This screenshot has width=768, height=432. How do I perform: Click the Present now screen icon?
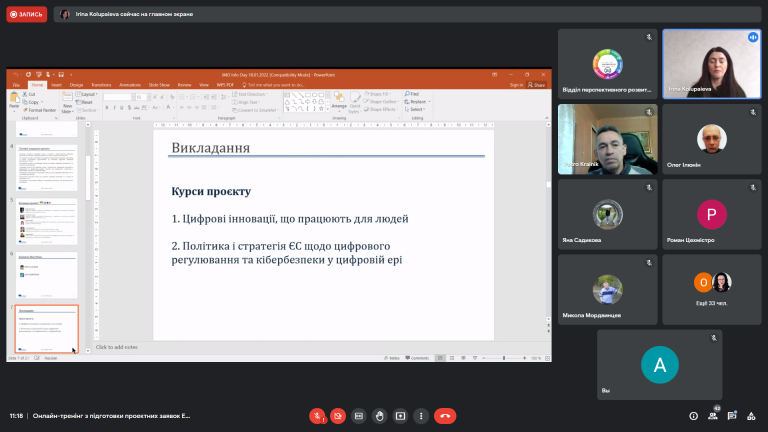(x=400, y=416)
